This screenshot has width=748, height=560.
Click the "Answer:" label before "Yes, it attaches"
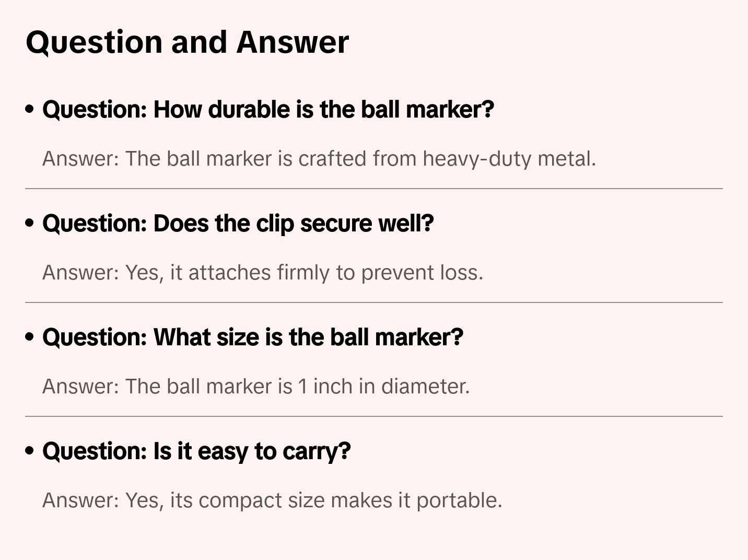point(81,273)
